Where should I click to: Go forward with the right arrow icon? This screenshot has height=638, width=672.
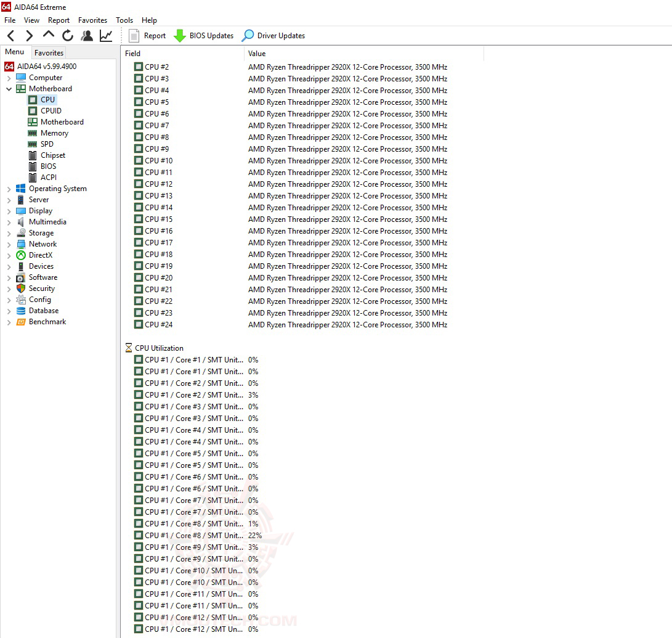coord(29,36)
